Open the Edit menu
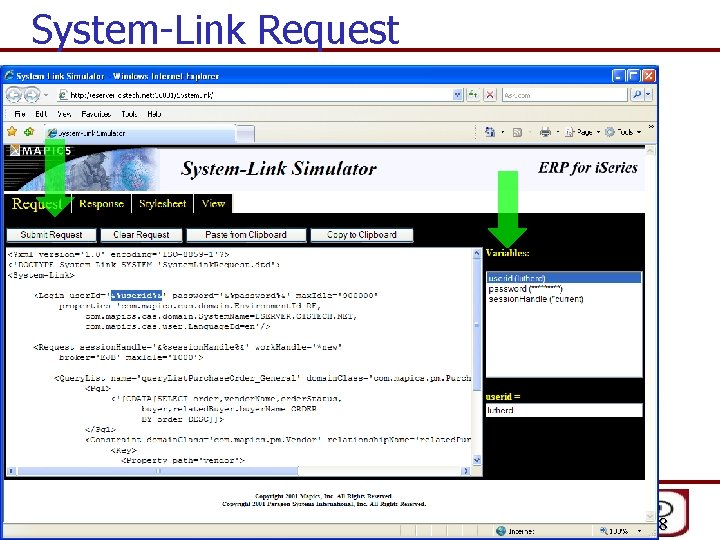 pyautogui.click(x=41, y=114)
